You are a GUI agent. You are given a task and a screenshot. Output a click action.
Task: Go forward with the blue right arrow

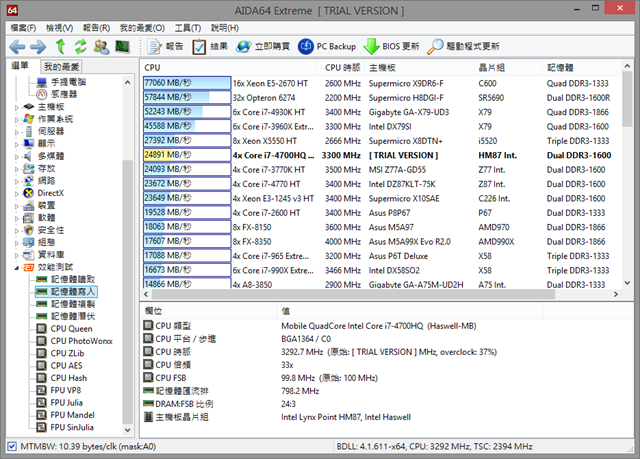click(38, 47)
